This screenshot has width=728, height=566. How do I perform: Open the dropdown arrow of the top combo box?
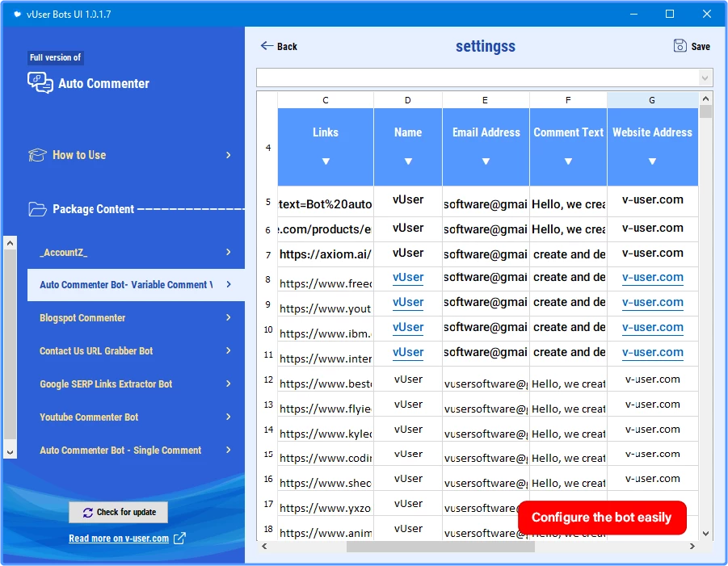(705, 78)
